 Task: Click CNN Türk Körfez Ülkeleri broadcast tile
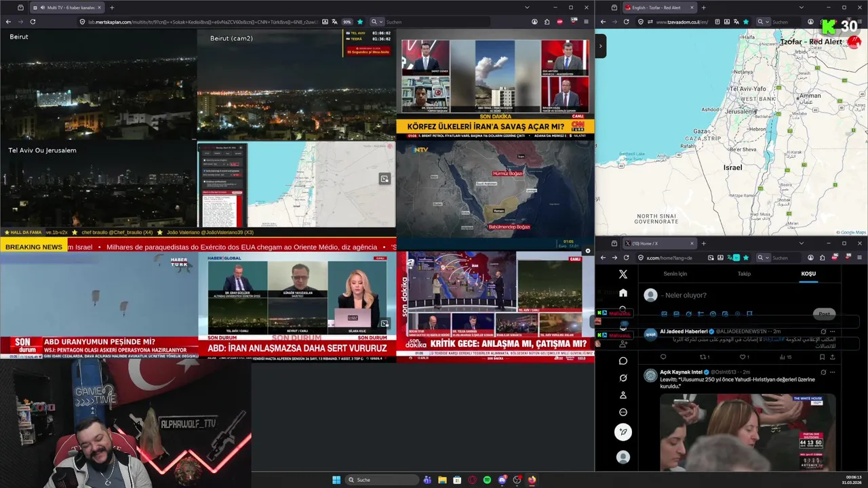click(495, 85)
